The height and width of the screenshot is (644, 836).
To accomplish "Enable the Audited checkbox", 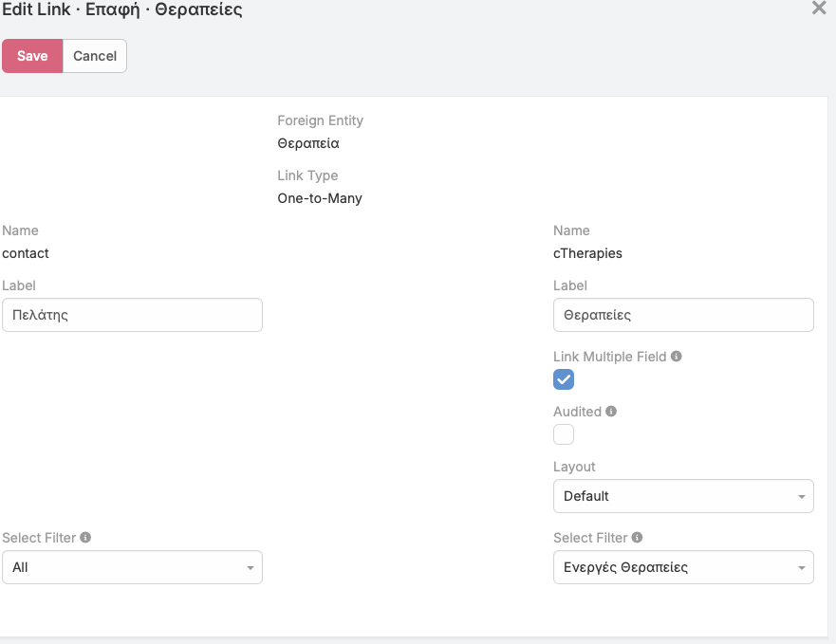I will [x=564, y=434].
